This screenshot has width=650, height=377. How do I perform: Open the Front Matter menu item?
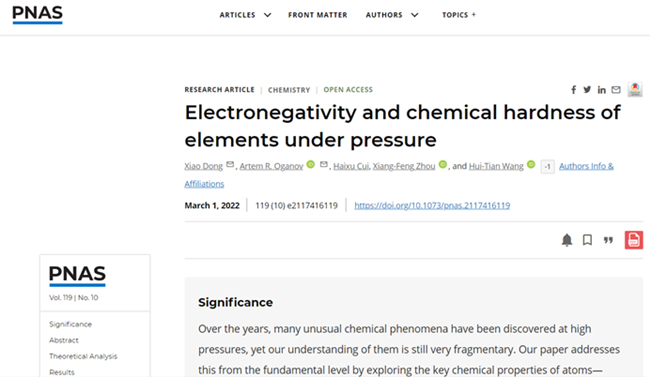[318, 15]
